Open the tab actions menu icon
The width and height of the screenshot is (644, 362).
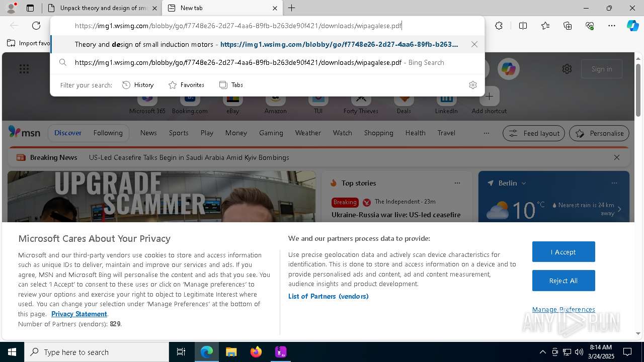point(30,8)
